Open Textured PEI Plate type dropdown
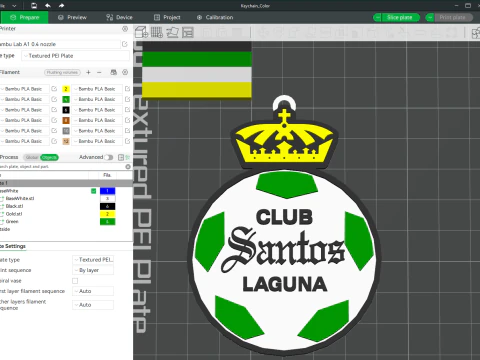The height and width of the screenshot is (360, 480). click(x=75, y=56)
